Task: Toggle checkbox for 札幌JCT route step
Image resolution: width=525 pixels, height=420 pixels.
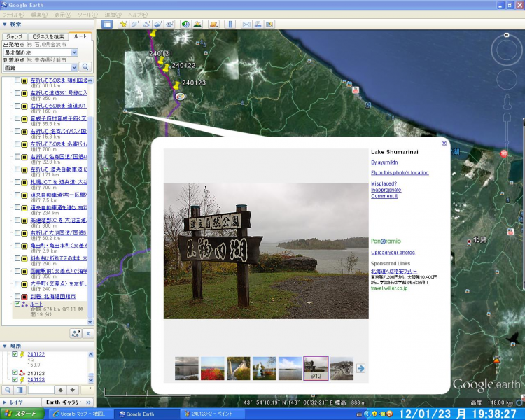Action: tap(17, 182)
